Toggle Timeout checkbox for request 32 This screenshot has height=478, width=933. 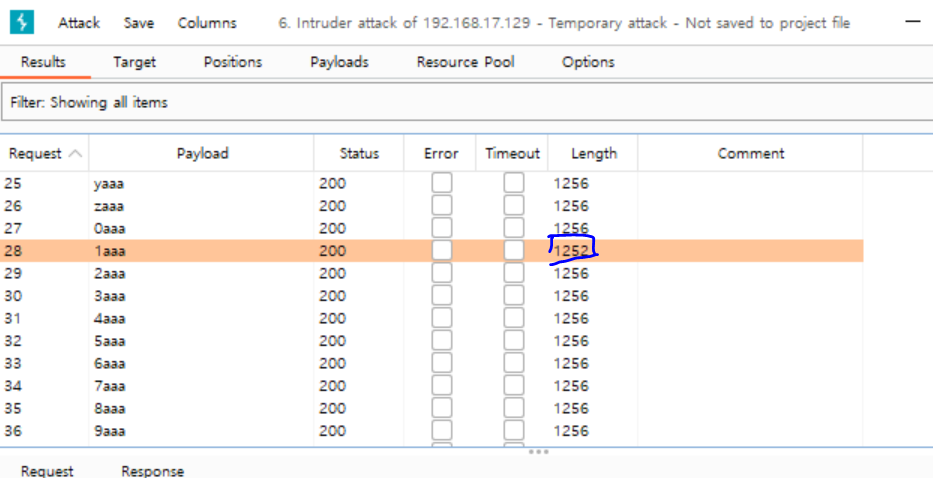coord(514,340)
